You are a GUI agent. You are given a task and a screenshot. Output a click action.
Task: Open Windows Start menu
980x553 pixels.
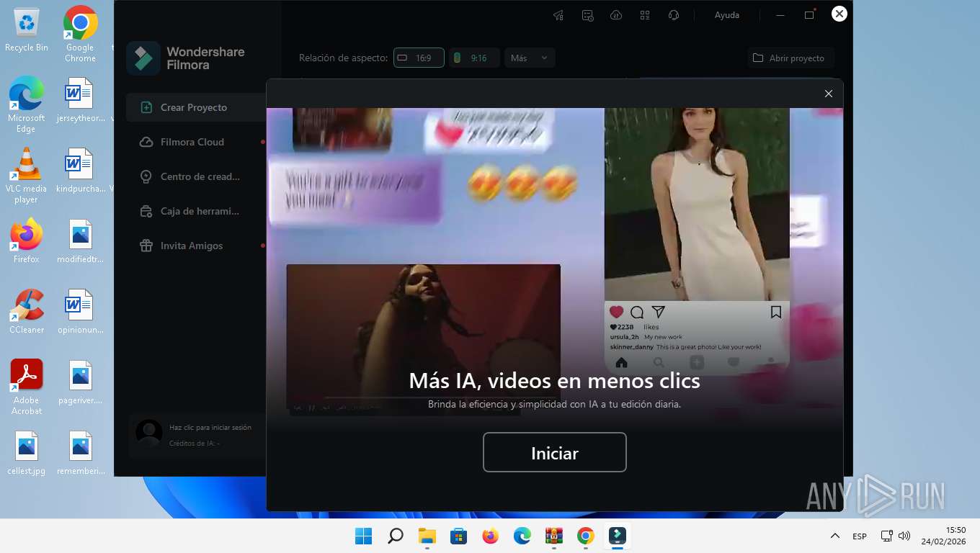(x=364, y=536)
